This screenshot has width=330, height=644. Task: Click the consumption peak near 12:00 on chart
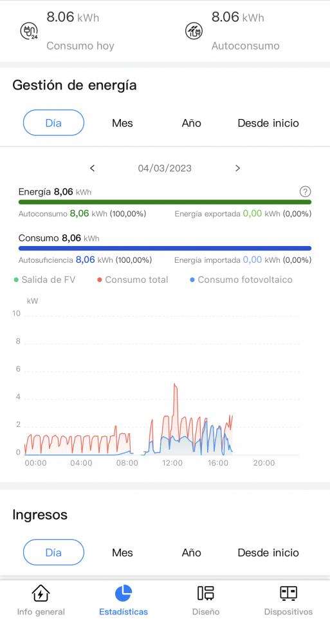tap(175, 385)
